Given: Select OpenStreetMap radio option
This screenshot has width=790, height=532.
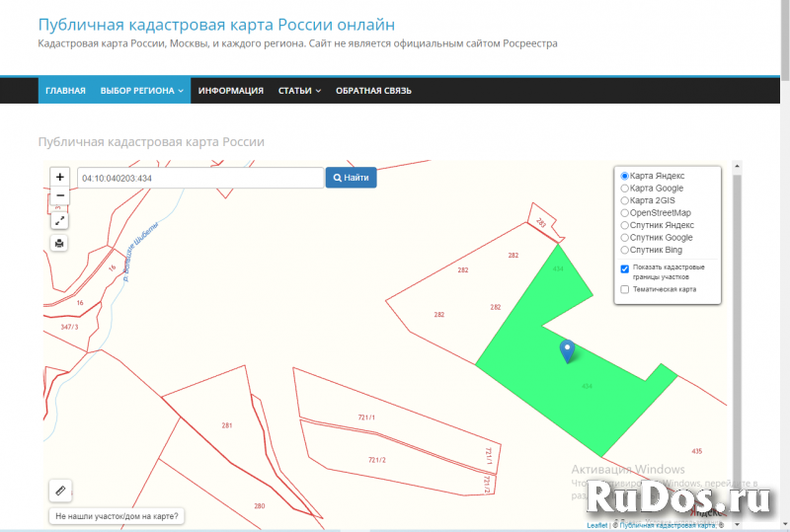Looking at the screenshot, I should (625, 212).
